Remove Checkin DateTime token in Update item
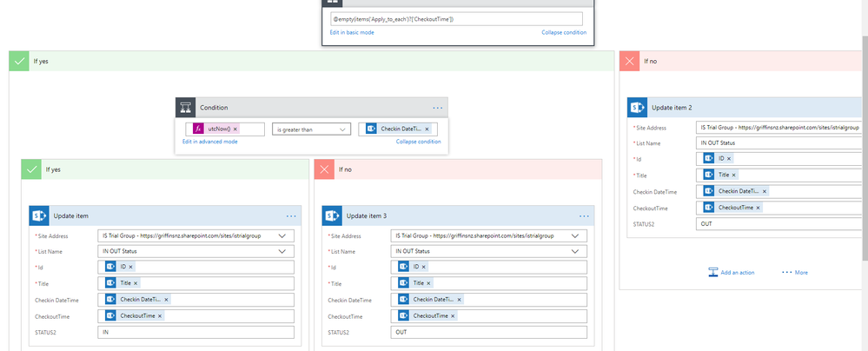This screenshot has height=351, width=868. coord(166,300)
